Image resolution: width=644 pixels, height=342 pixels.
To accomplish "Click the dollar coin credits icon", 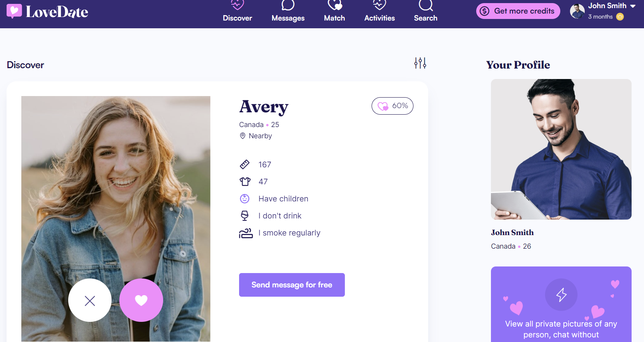I will coord(484,11).
